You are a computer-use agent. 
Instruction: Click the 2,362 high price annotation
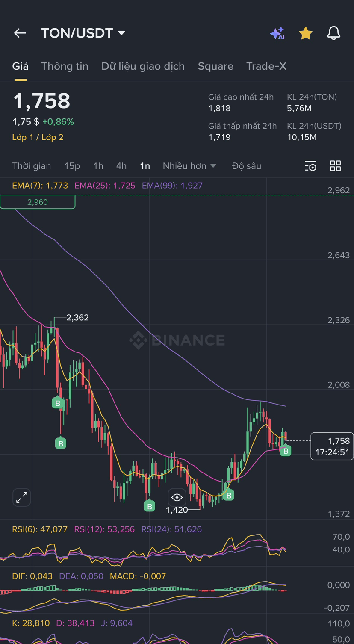(x=77, y=318)
